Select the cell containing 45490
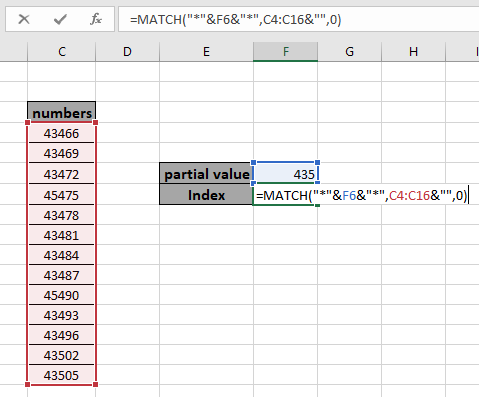 [x=62, y=295]
